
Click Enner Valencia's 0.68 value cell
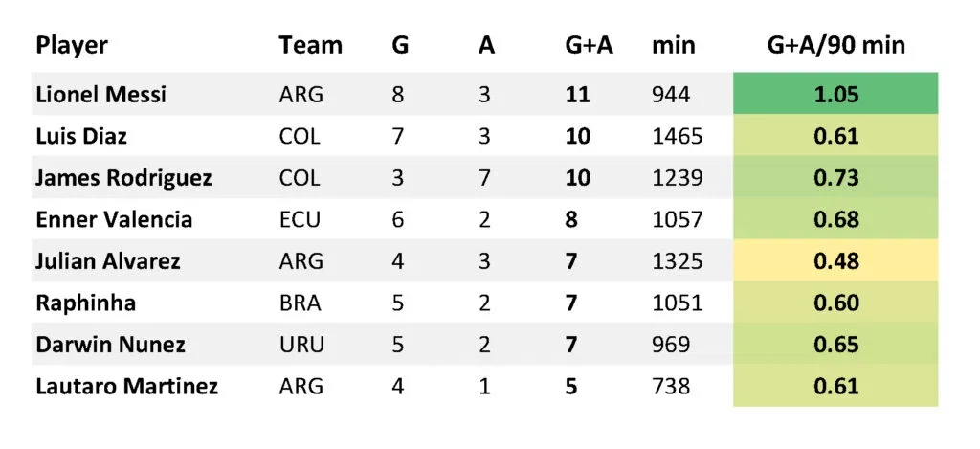835,219
